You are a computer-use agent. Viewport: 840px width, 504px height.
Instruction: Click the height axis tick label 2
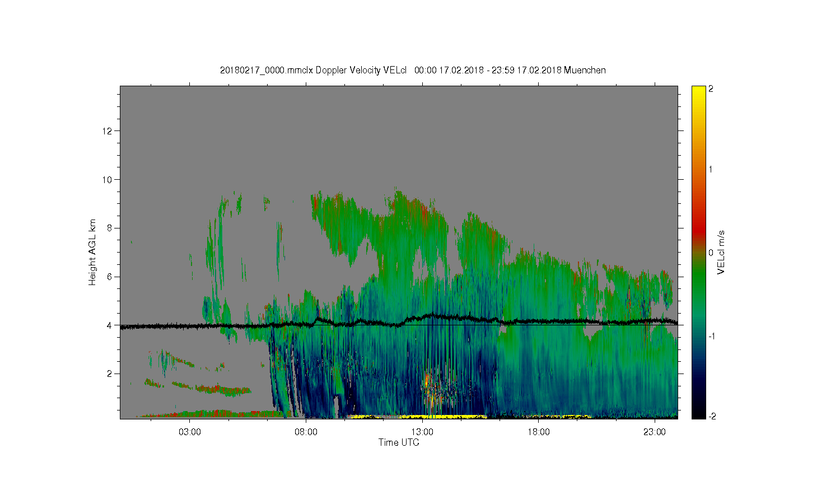[x=110, y=374]
